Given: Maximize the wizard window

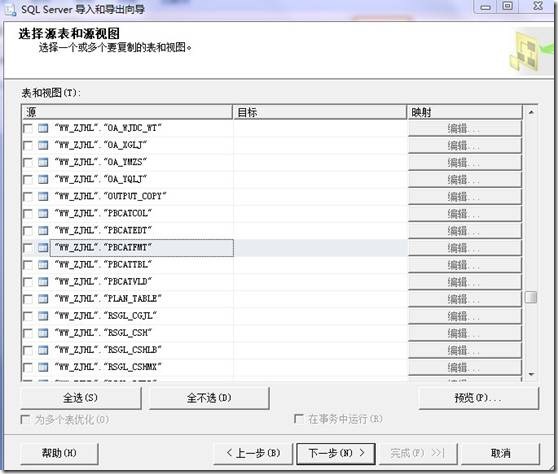Looking at the screenshot, I should 507,6.
